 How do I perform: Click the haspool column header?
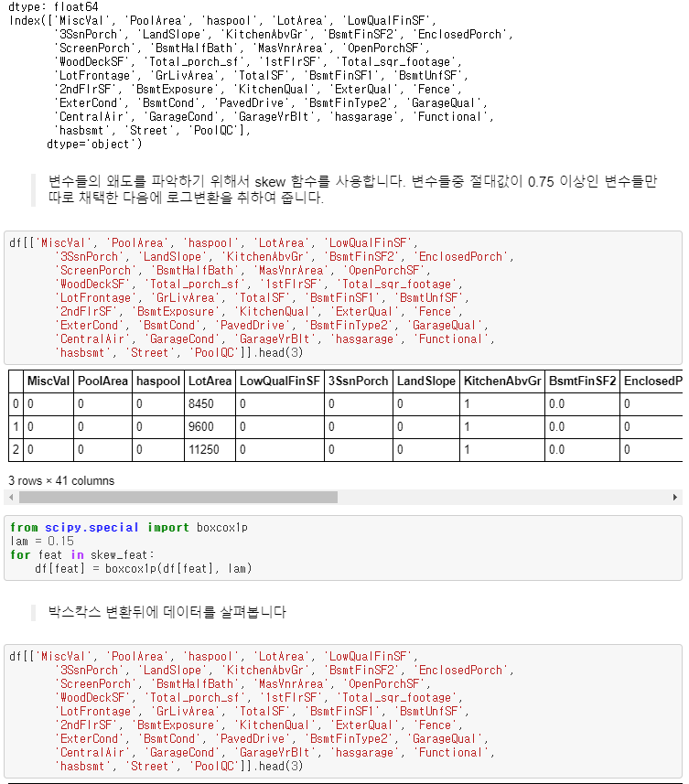pyautogui.click(x=158, y=381)
